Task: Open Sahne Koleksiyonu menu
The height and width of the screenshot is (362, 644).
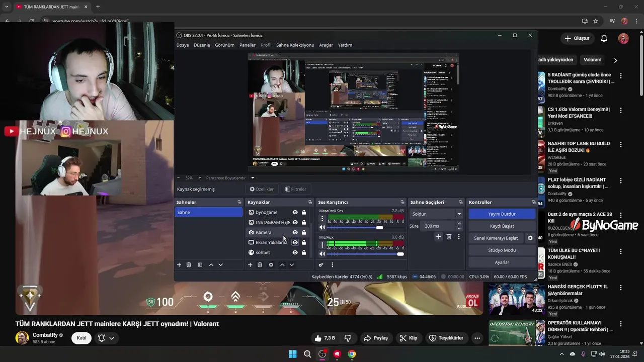Action: coord(295,45)
